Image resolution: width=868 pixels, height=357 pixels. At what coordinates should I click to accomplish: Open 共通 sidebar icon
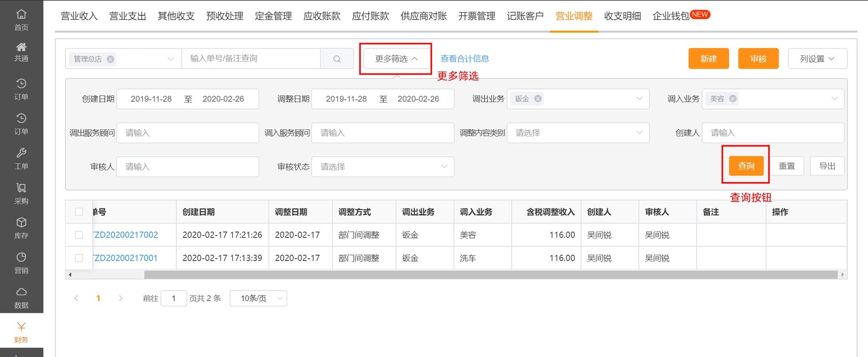(21, 52)
